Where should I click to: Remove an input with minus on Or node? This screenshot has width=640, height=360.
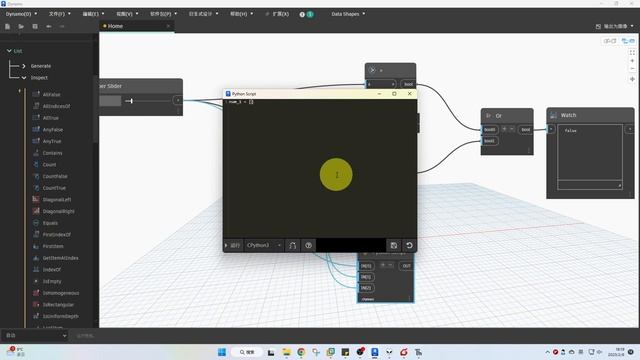[x=511, y=129]
